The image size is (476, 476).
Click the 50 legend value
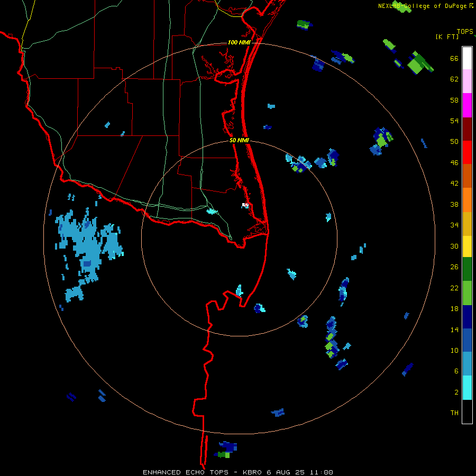pyautogui.click(x=454, y=141)
